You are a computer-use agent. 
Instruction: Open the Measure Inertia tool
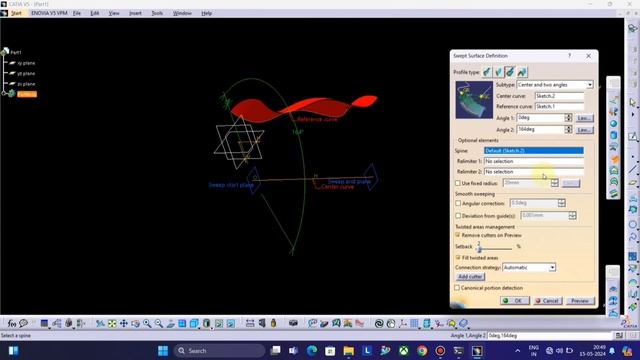(273, 324)
